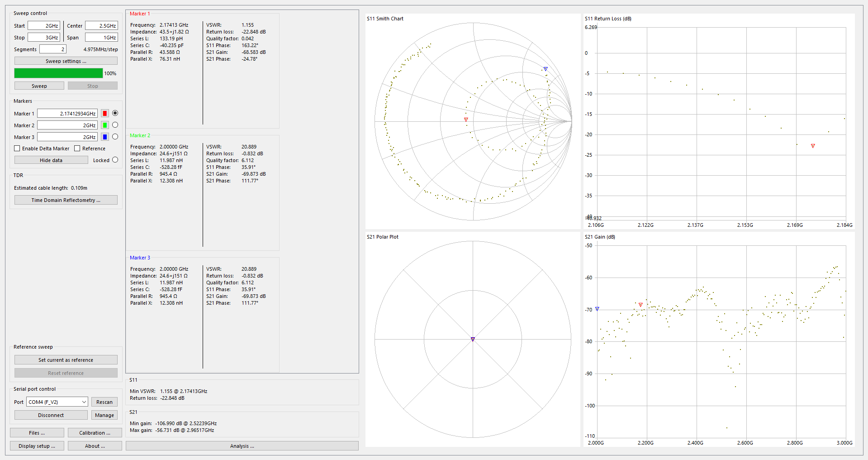868x460 pixels.
Task: Select the Marker 1 radio button
Action: coord(115,113)
